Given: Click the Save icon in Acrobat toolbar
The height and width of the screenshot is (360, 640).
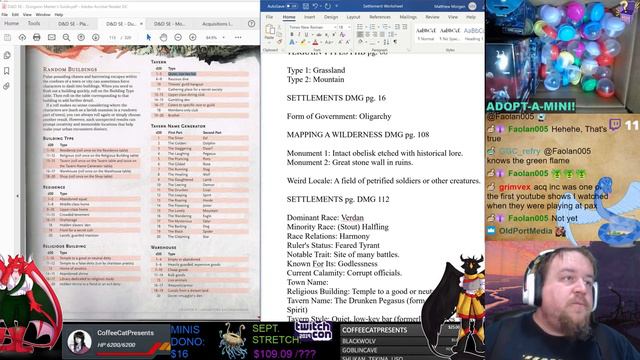Looking at the screenshot, I should [x=7, y=37].
